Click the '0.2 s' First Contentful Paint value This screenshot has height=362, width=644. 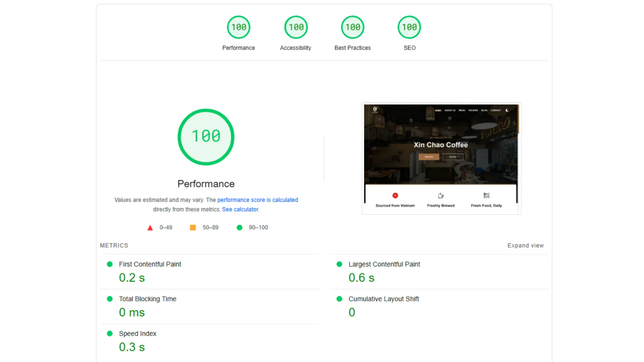pos(132,278)
